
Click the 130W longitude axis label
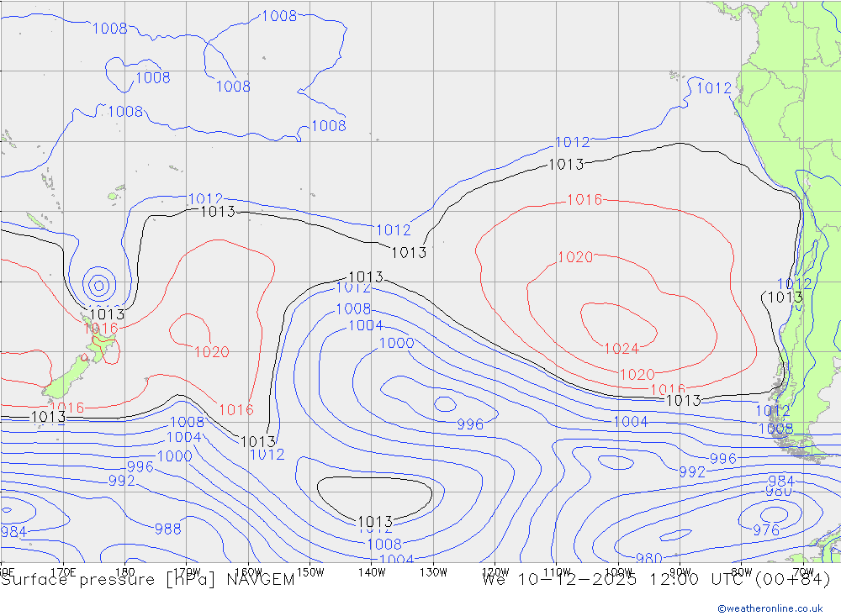click(x=433, y=572)
